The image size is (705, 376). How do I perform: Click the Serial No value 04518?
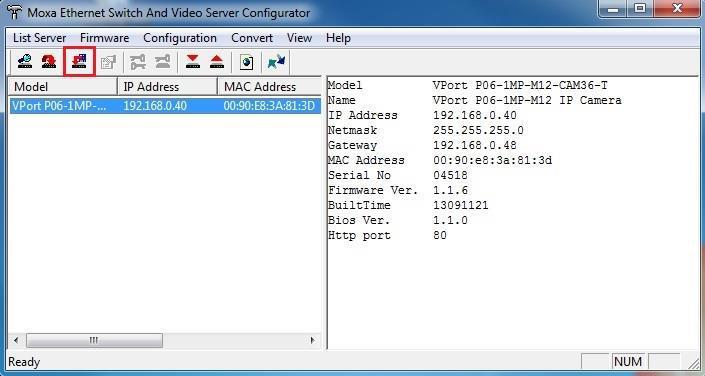[x=450, y=175]
